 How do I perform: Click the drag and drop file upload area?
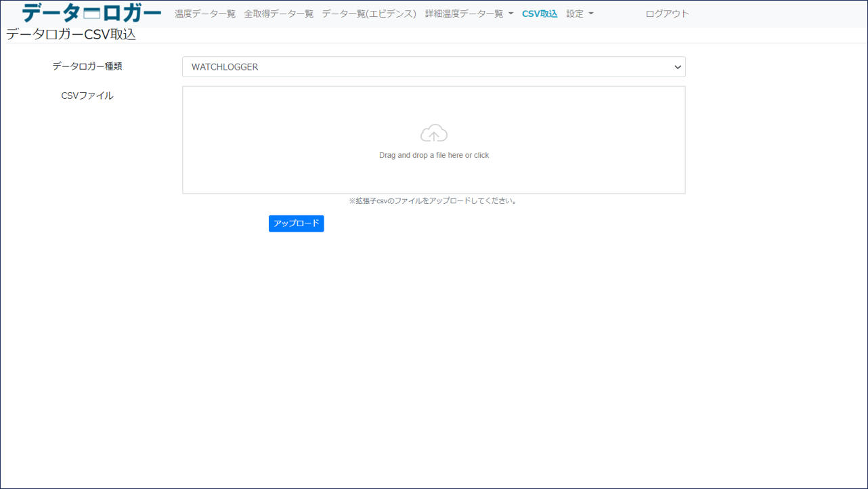click(433, 140)
